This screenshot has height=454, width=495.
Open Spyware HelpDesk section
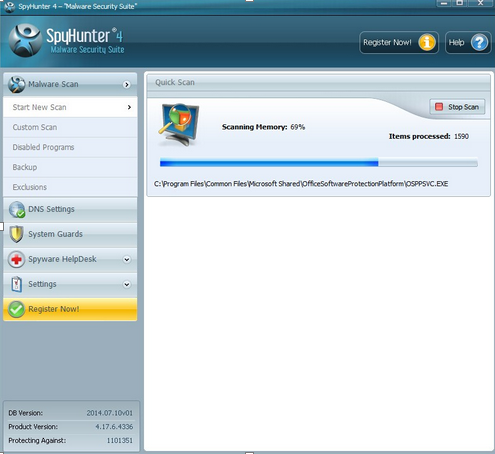tap(70, 259)
